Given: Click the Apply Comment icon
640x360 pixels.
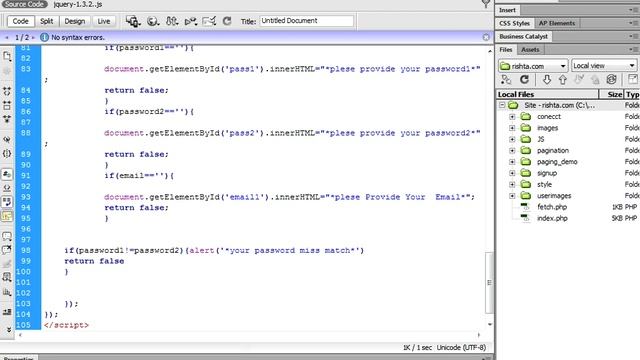Looking at the screenshot, I should click(x=7, y=236).
